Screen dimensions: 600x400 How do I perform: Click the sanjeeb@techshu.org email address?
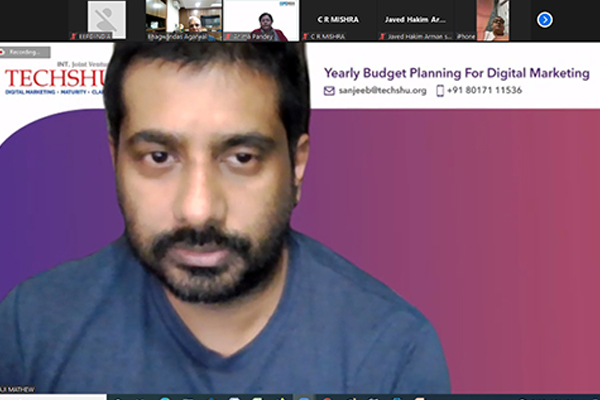[x=382, y=90]
